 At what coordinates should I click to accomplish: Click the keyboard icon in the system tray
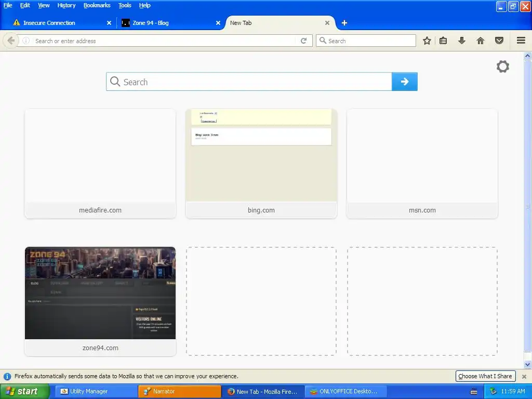tap(474, 392)
